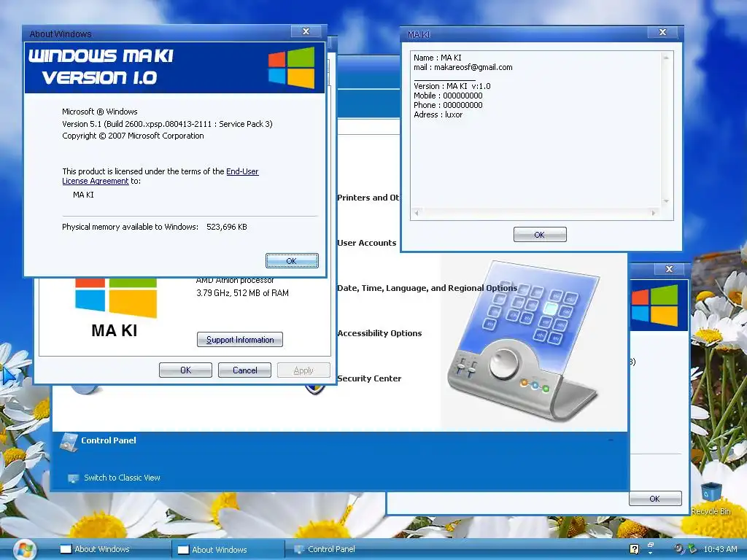Click the volume tray icon

coord(678,549)
